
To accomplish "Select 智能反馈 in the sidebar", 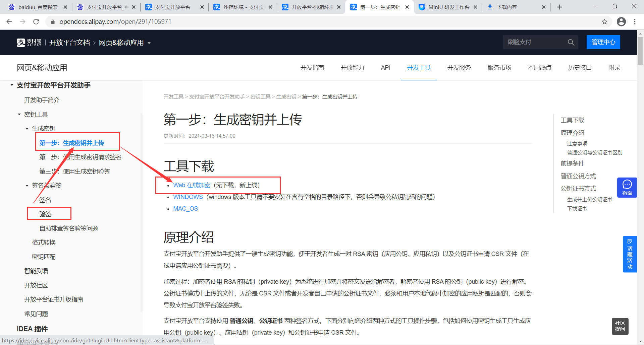I will [36, 271].
